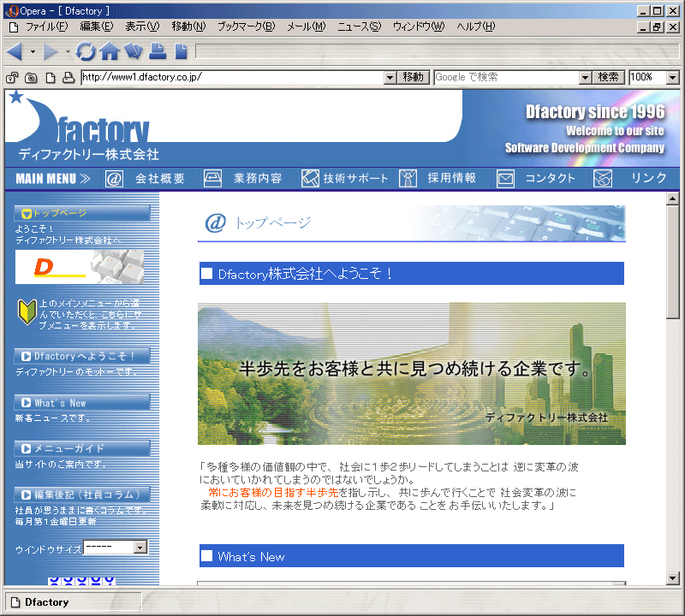Viewport: 685px width, 616px height.
Task: Go back with the blue left arrow
Action: (15, 51)
